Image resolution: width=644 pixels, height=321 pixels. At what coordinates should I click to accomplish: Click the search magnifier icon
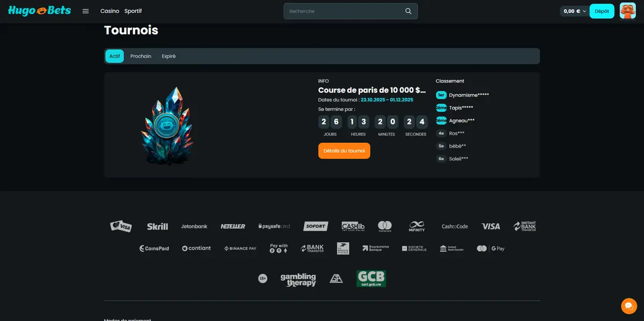point(408,11)
